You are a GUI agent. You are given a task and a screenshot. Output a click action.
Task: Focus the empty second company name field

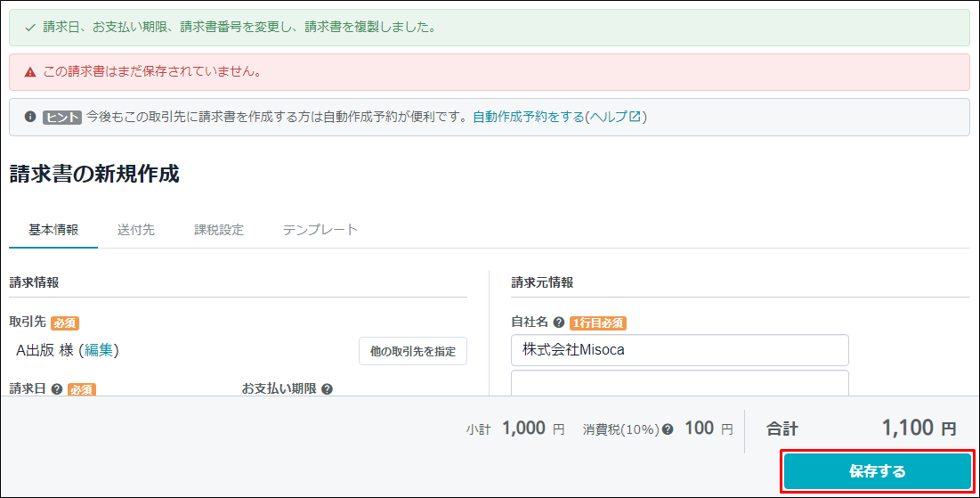click(679, 383)
